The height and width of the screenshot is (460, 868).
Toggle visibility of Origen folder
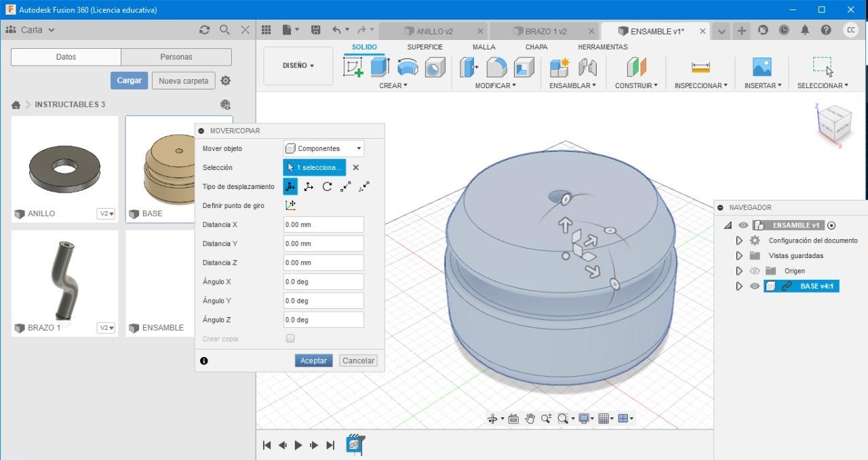(x=755, y=271)
